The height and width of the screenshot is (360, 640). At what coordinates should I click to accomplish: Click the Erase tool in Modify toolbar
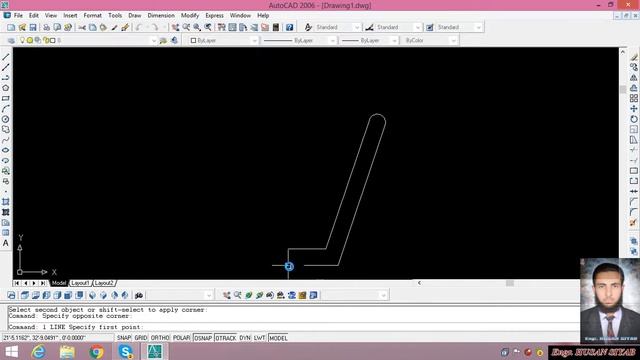633,57
